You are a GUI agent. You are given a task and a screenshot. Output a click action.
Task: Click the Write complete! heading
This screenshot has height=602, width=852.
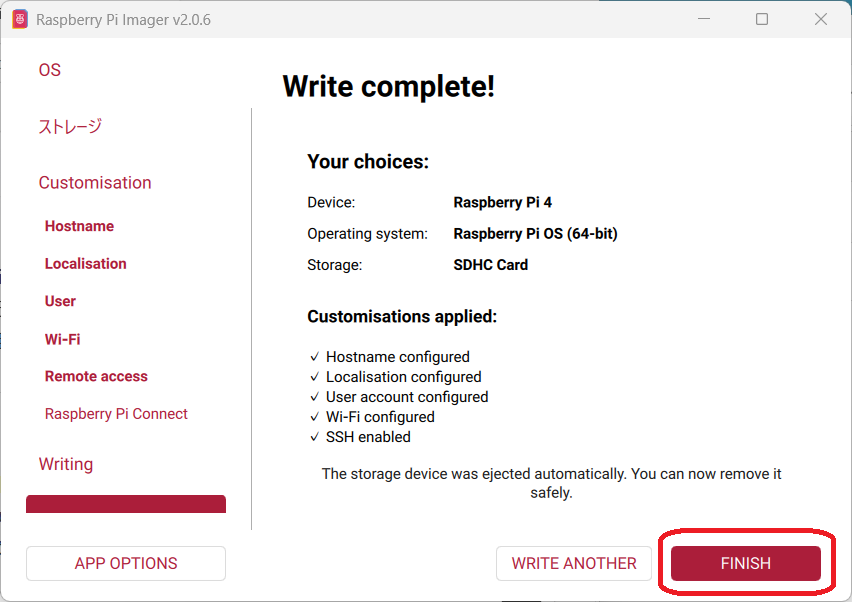pyautogui.click(x=388, y=86)
